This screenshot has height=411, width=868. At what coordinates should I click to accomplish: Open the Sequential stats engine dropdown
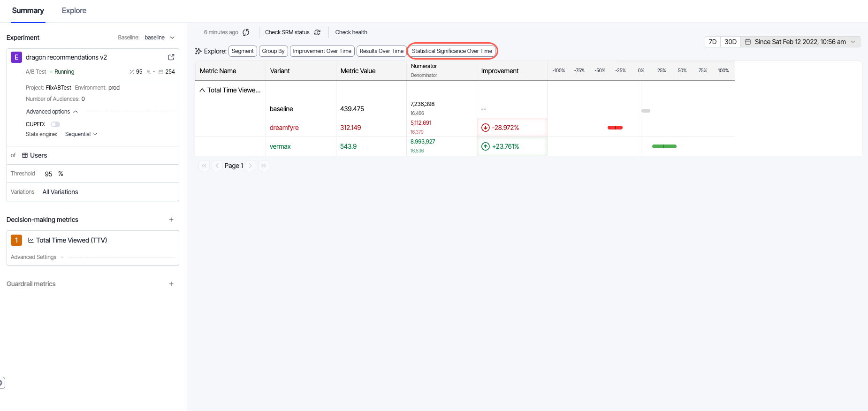click(x=81, y=134)
